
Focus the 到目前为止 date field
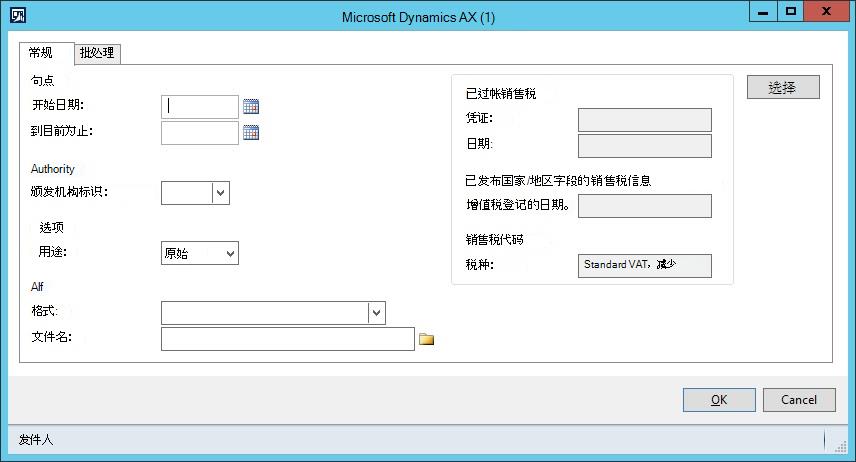tap(200, 133)
